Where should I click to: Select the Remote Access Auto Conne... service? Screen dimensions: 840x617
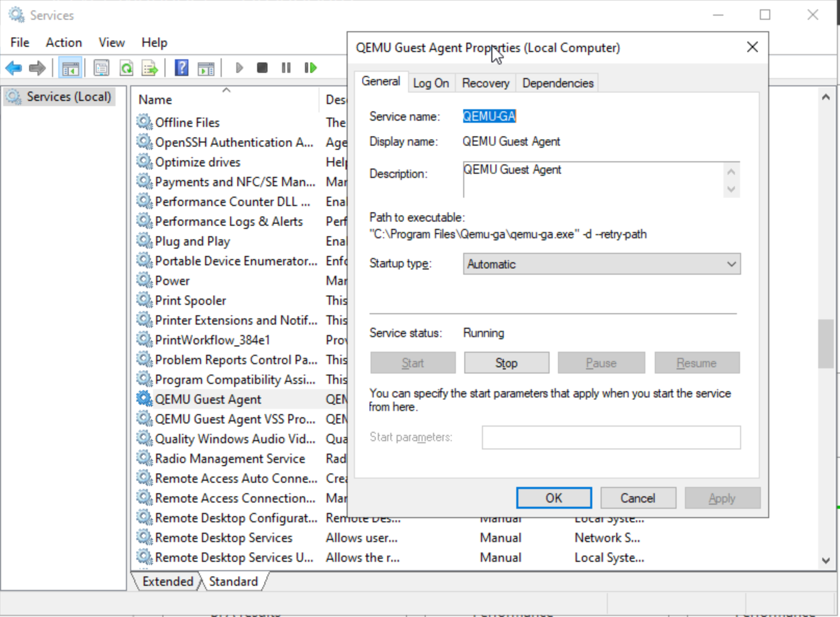coord(236,478)
